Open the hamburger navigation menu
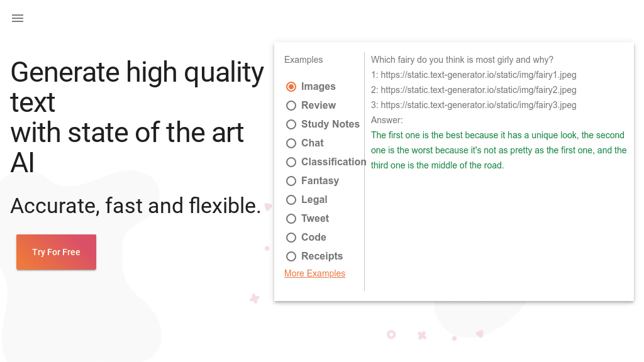The height and width of the screenshot is (362, 644). pyautogui.click(x=17, y=18)
